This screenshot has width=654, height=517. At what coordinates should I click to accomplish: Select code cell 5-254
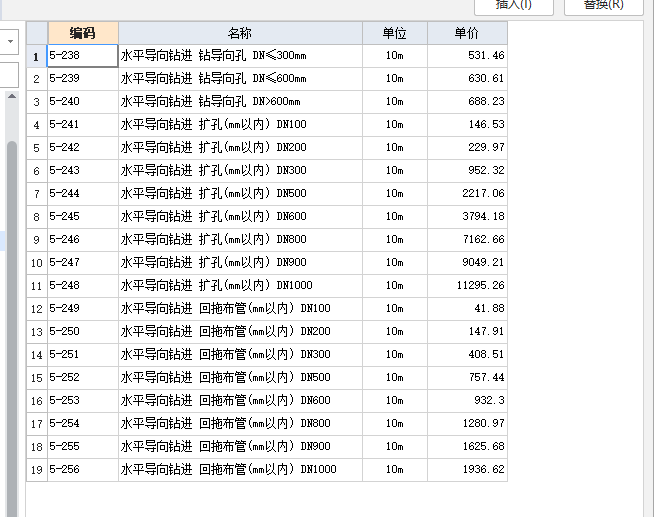point(83,424)
